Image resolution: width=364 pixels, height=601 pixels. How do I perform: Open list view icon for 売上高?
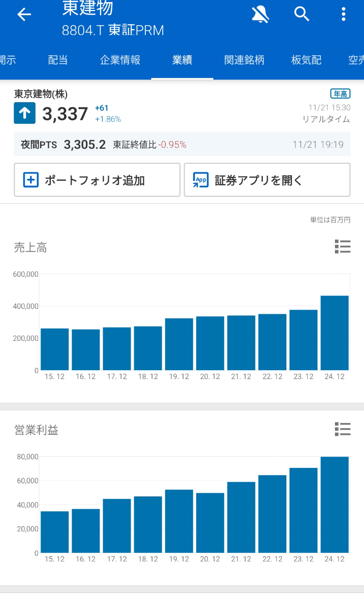tap(342, 247)
